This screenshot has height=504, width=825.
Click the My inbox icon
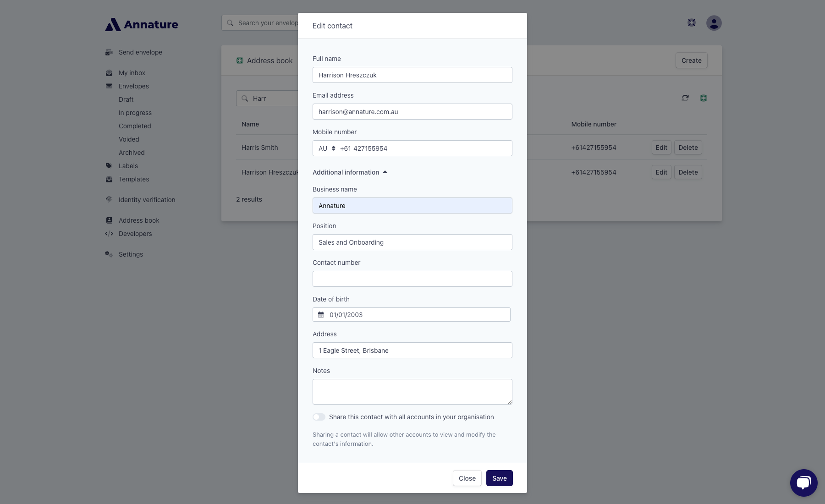coord(109,73)
